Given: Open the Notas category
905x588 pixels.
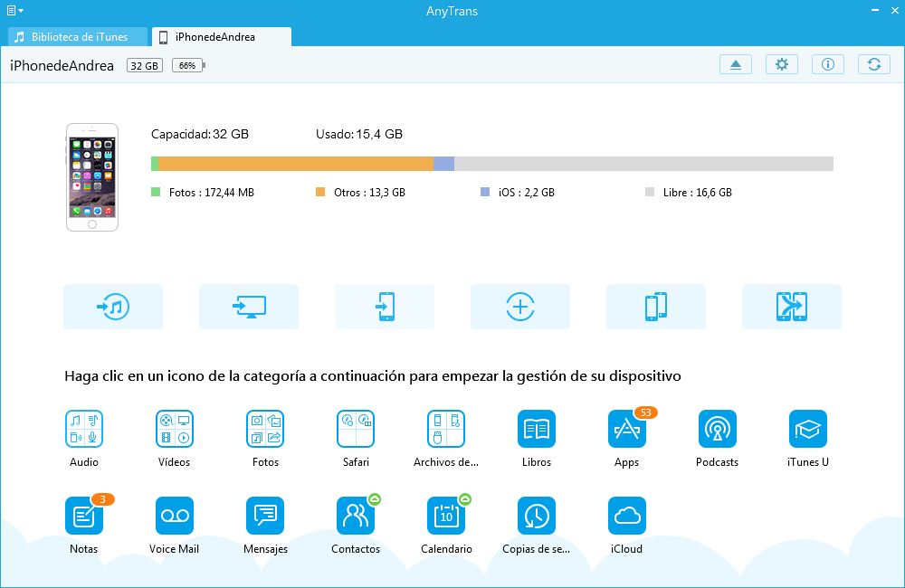Looking at the screenshot, I should click(84, 516).
